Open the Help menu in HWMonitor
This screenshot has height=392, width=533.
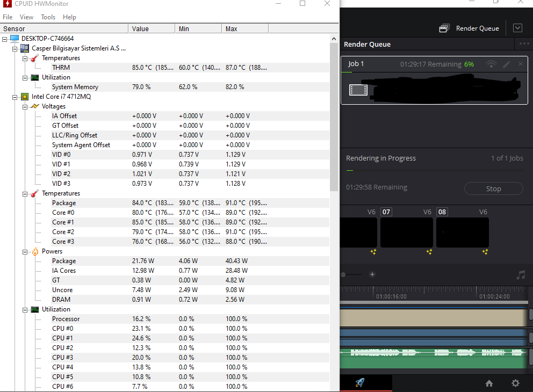[69, 17]
